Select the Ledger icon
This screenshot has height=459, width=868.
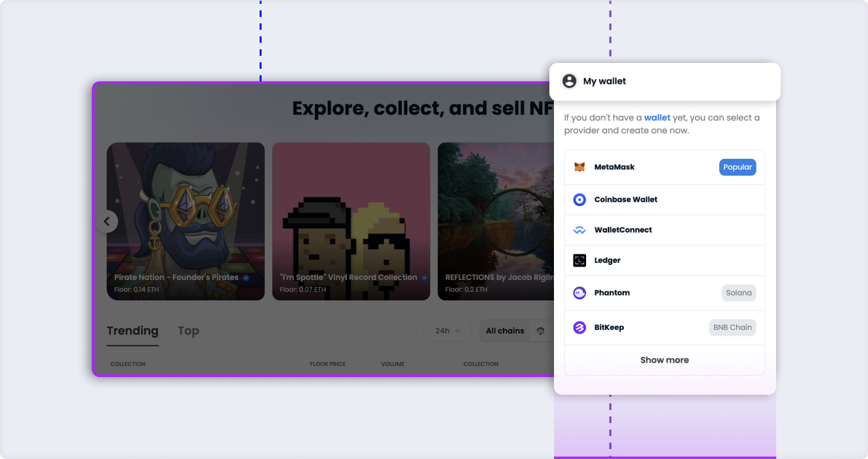point(580,260)
